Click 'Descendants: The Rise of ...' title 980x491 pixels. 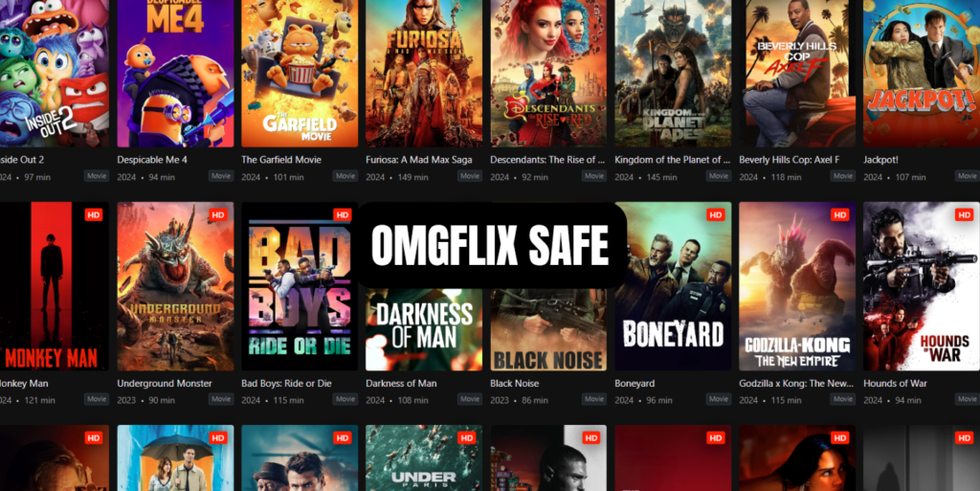pyautogui.click(x=547, y=160)
